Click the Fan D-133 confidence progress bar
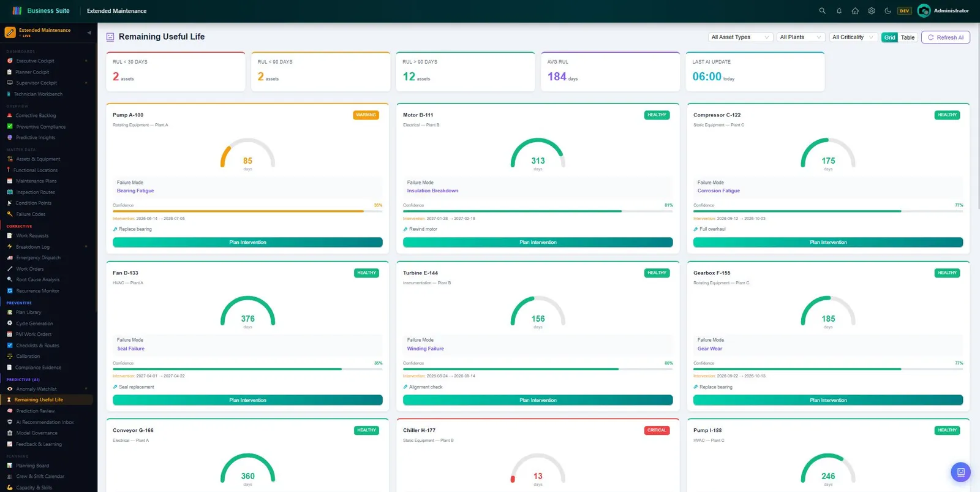This screenshot has height=492, width=980. tap(247, 369)
